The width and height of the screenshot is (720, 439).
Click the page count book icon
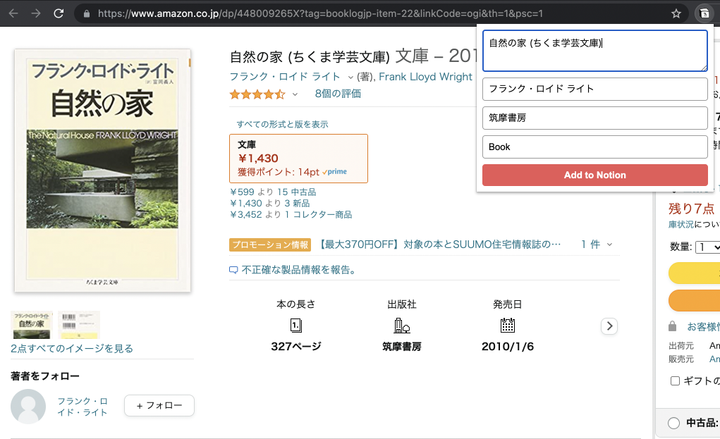(296, 325)
